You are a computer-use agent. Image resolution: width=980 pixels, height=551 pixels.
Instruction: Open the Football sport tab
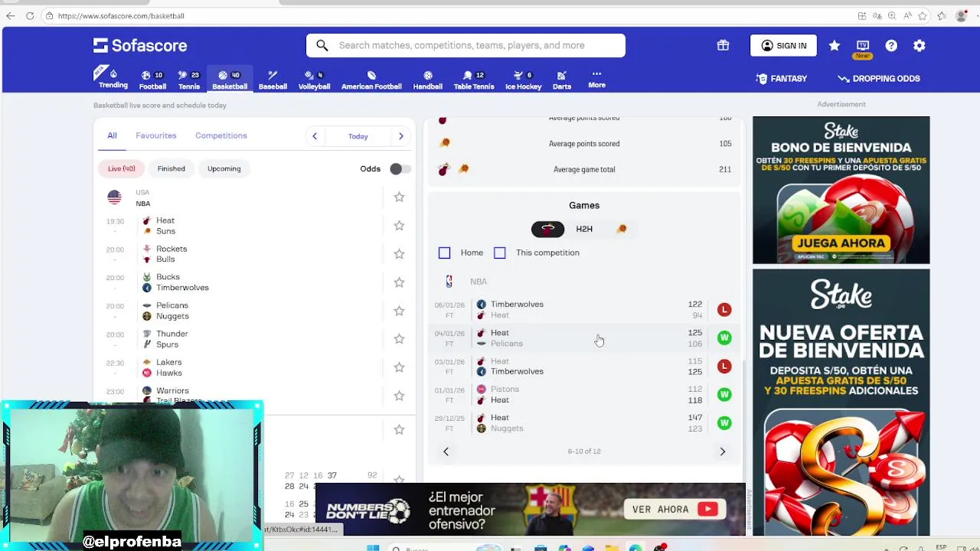(152, 80)
